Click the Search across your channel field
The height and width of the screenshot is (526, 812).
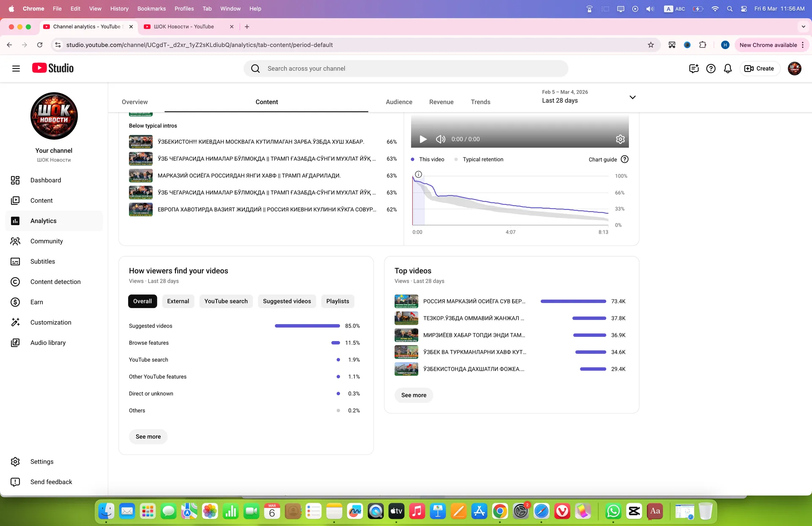tap(406, 69)
